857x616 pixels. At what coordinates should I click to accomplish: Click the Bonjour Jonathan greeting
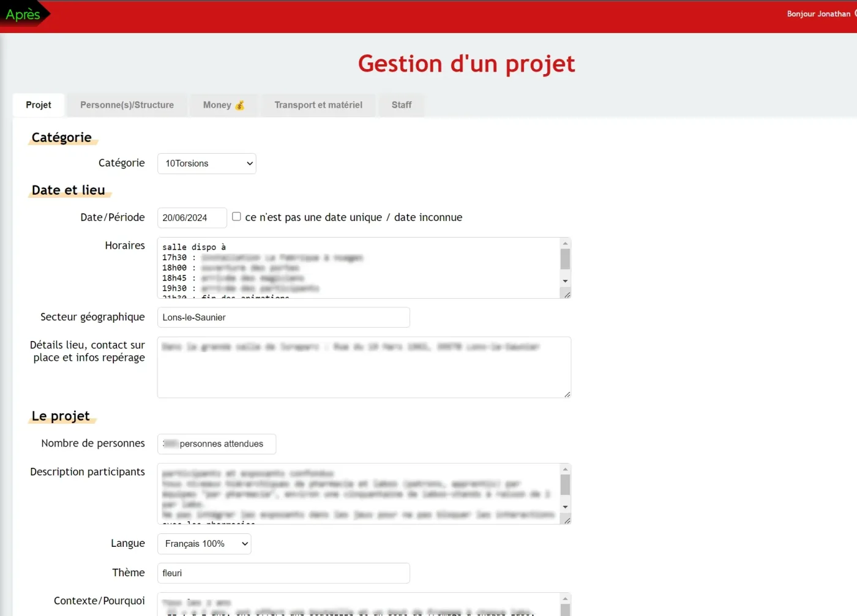point(818,13)
